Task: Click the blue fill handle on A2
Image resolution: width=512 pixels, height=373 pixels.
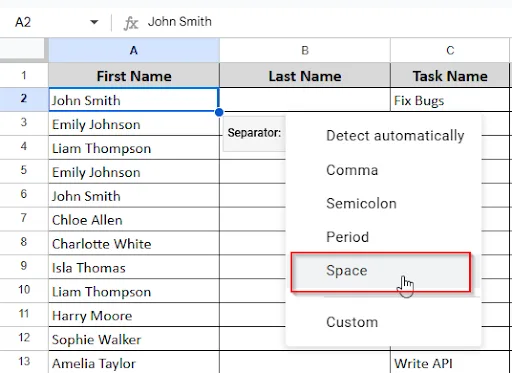Action: 219,112
